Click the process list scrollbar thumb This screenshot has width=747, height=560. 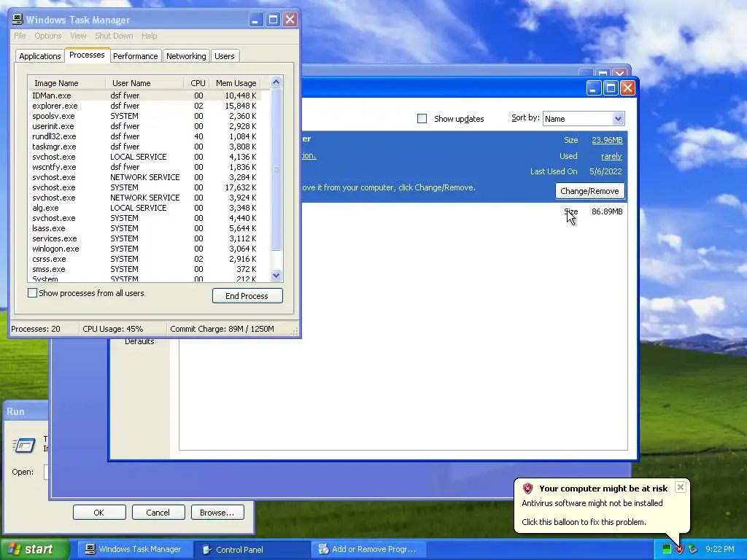(x=276, y=169)
